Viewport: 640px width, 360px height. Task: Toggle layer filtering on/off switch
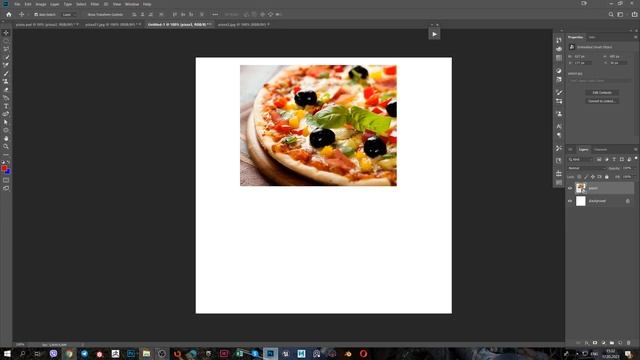[636, 158]
